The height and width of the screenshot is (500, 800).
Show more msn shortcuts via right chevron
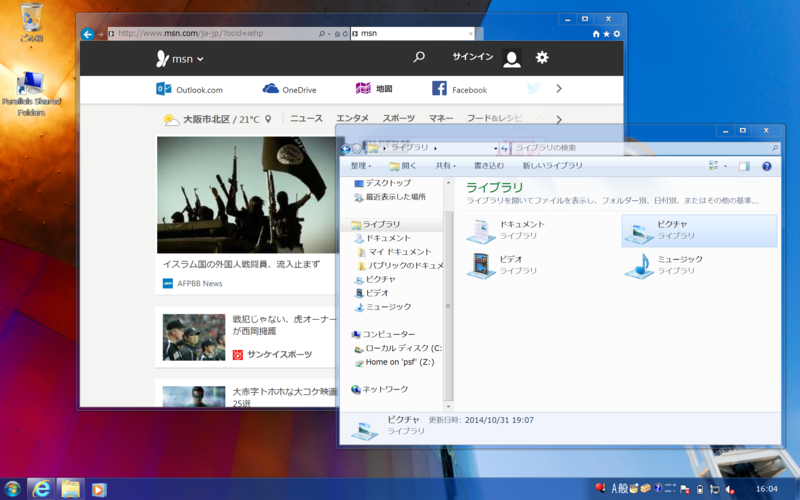tap(559, 89)
